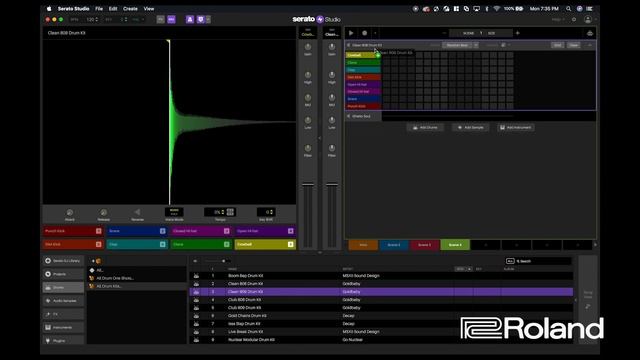Image resolution: width=640 pixels, height=360 pixels.
Task: Open the Edit menu
Action: coord(113,9)
